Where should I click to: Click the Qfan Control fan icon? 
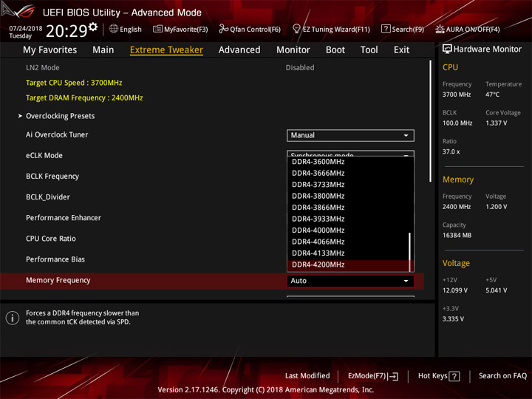(223, 29)
